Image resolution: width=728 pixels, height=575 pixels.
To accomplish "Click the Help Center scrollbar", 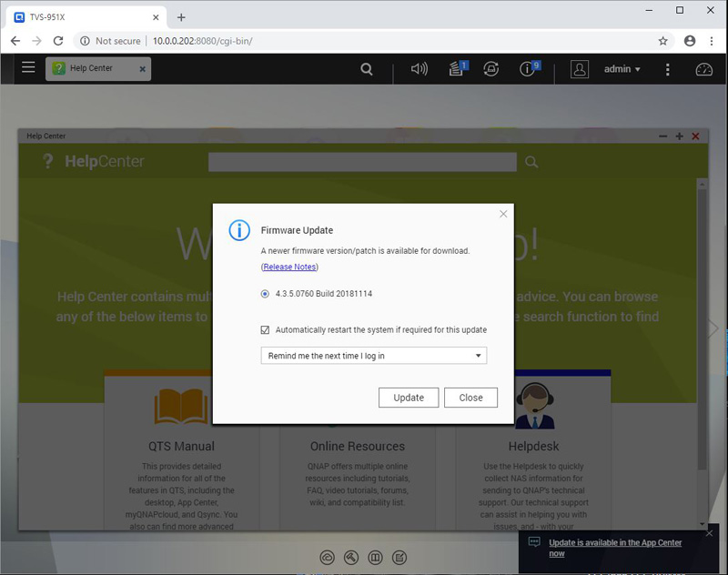I will tap(702, 328).
